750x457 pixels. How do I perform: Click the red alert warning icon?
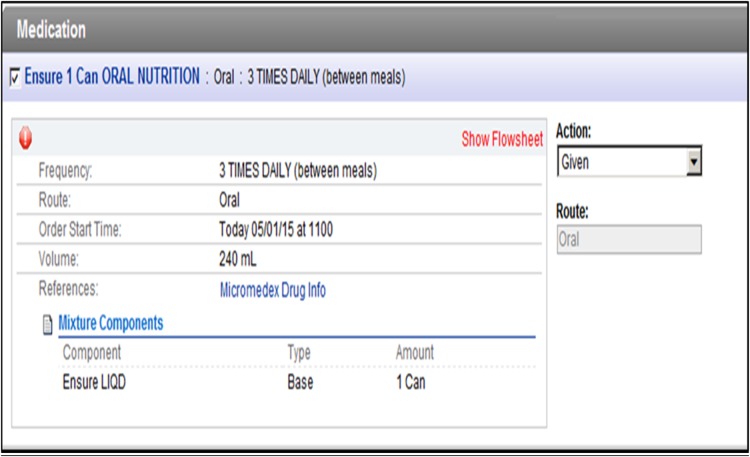[x=25, y=138]
